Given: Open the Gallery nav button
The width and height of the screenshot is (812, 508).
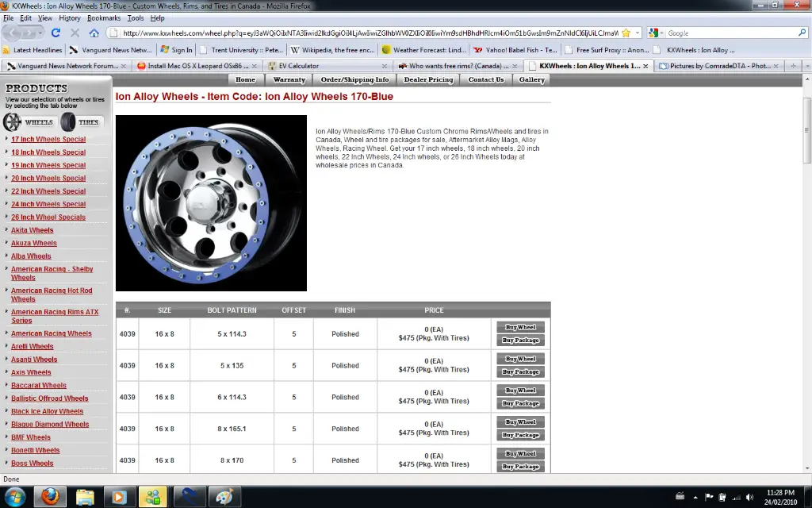Looking at the screenshot, I should coord(532,80).
